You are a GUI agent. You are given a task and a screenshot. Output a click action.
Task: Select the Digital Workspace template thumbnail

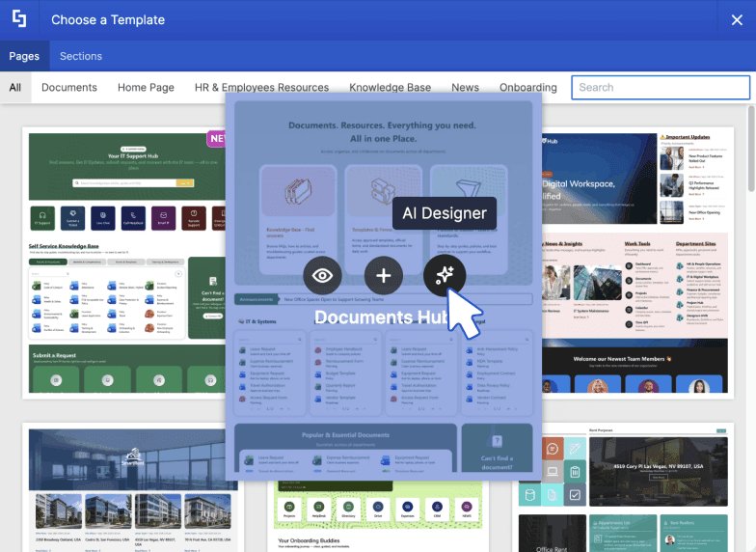coord(637,262)
